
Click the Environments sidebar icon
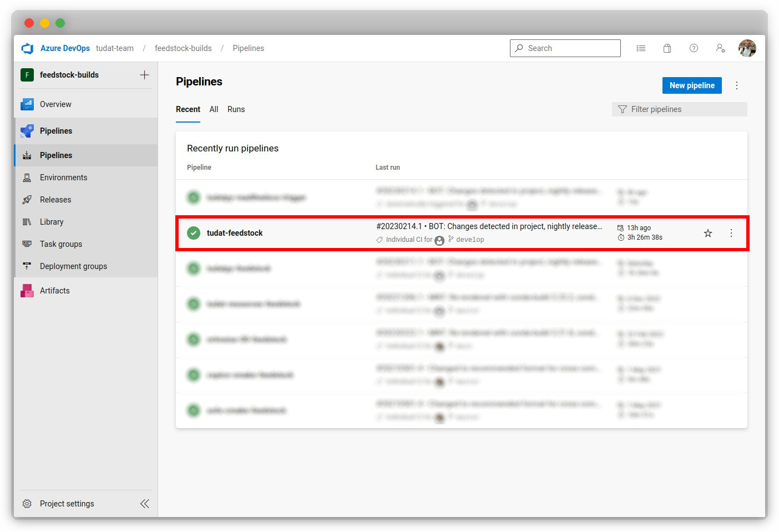click(x=27, y=178)
